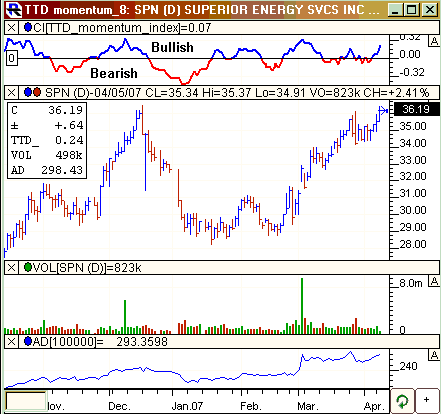Screen dimensions: 441x414
Task: Click the Mar. label on the time axis
Action: click(x=308, y=406)
